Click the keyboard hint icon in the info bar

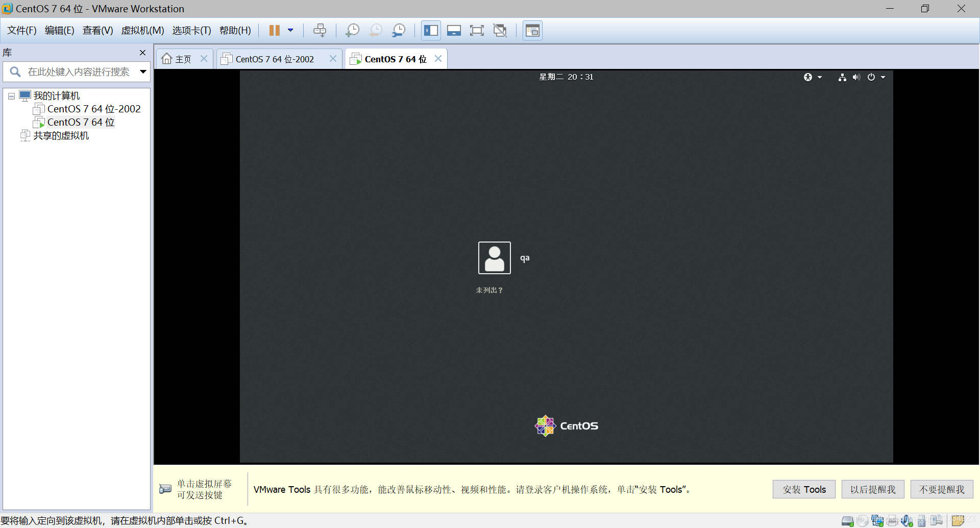[165, 489]
